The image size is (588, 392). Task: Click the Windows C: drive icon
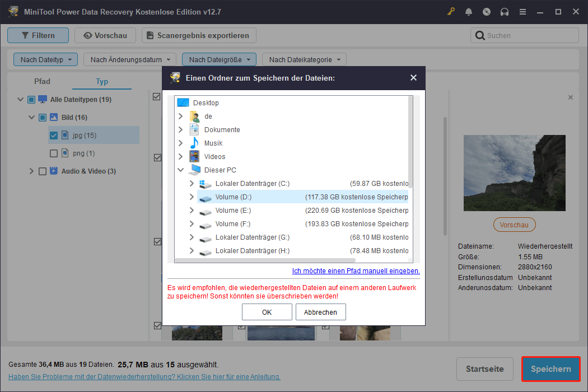tap(205, 184)
